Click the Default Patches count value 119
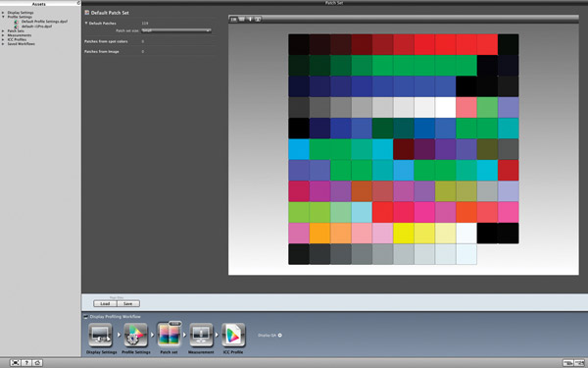 coord(145,24)
